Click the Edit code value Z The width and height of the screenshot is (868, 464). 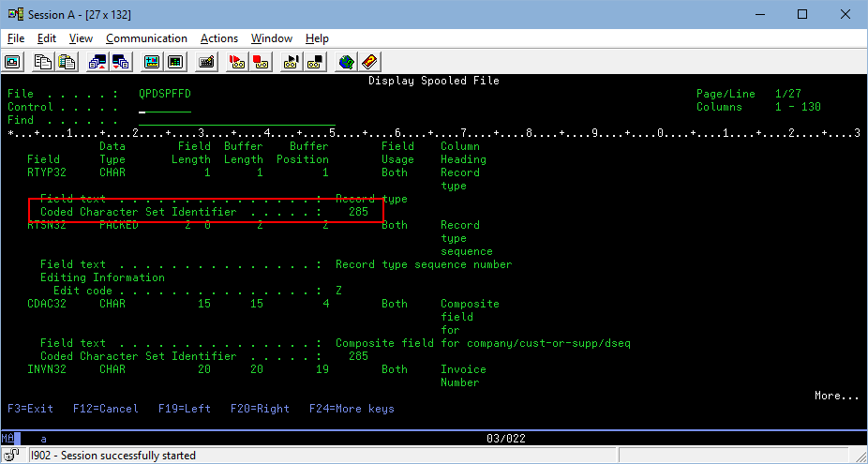pos(338,291)
